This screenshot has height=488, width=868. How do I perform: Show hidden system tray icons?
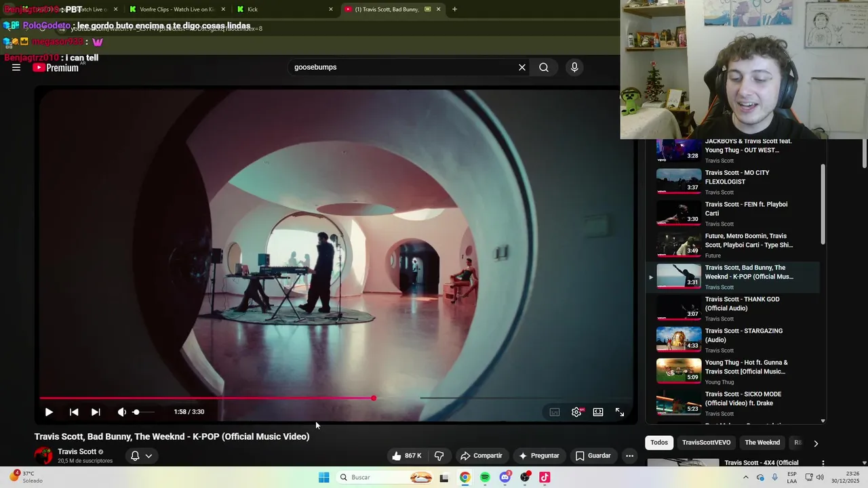(746, 477)
